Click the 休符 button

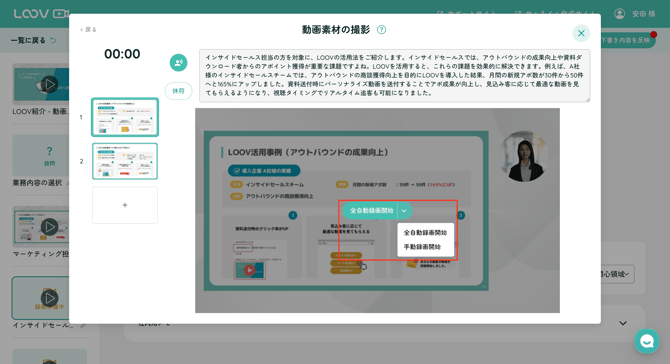pos(178,91)
